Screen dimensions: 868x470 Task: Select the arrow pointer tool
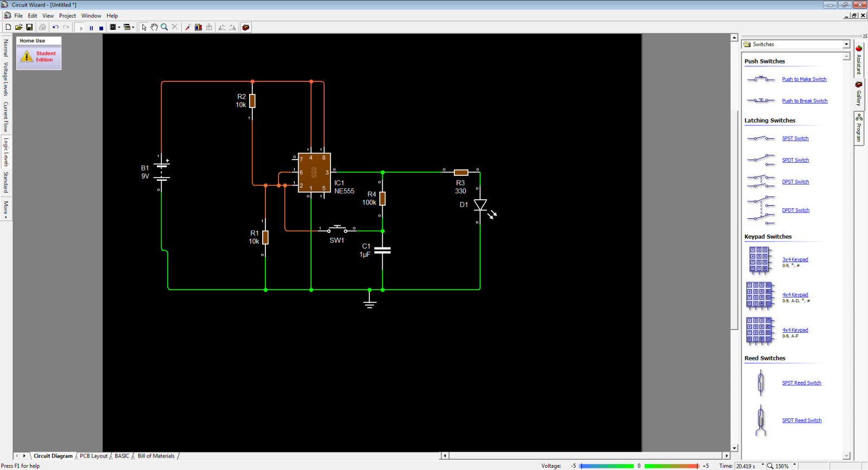tap(144, 27)
